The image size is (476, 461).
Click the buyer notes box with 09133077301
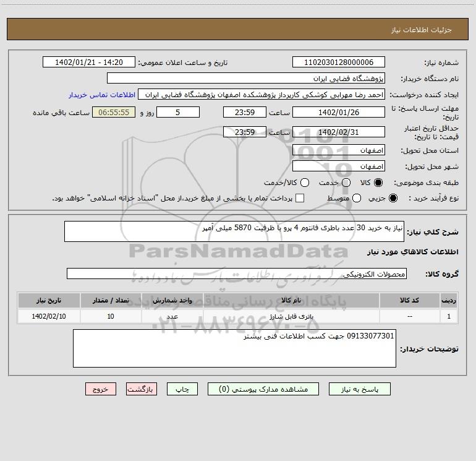[234, 348]
